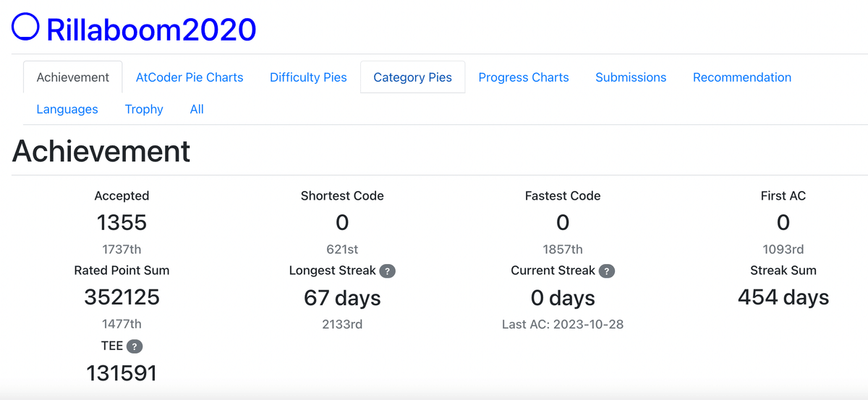Screen dimensions: 868x400
Task: Click the TEE help question icon
Action: click(x=134, y=346)
